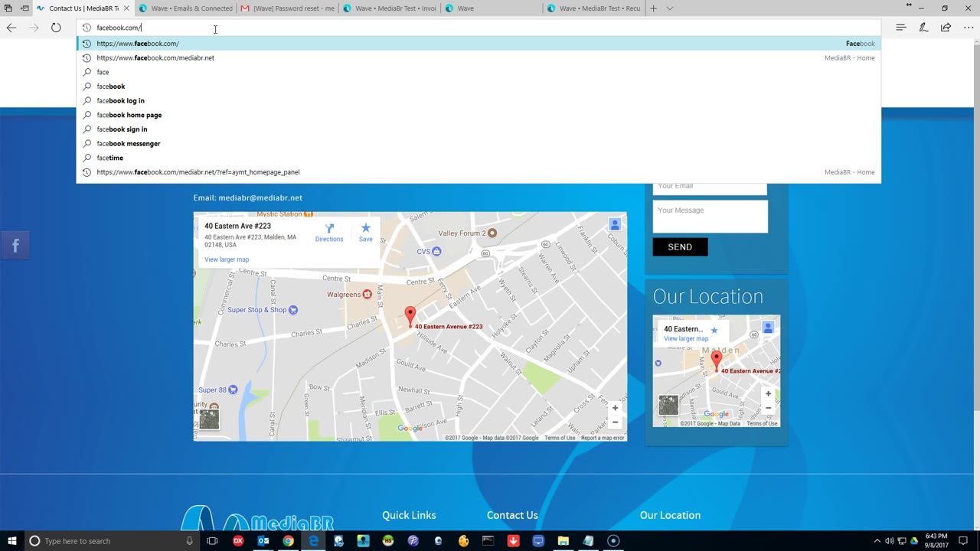Open View larger map on the big map
Image resolution: width=980 pixels, height=551 pixels.
(x=227, y=259)
